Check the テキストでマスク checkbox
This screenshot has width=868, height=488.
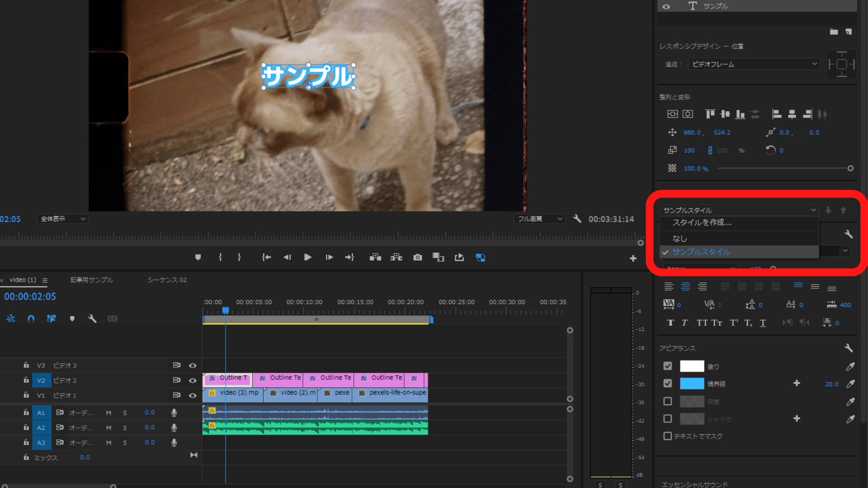(x=668, y=436)
